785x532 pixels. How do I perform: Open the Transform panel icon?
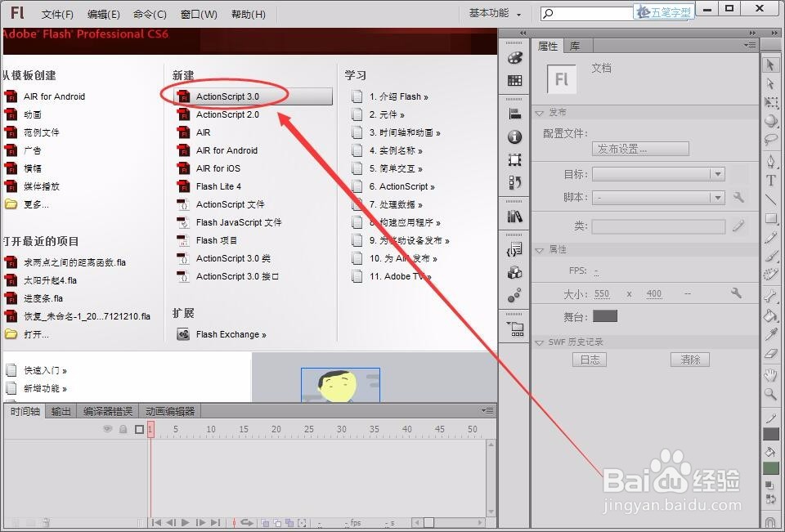514,159
